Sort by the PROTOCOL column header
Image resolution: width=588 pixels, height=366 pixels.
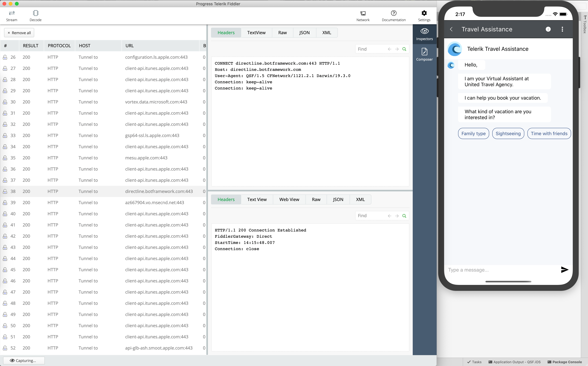point(59,46)
